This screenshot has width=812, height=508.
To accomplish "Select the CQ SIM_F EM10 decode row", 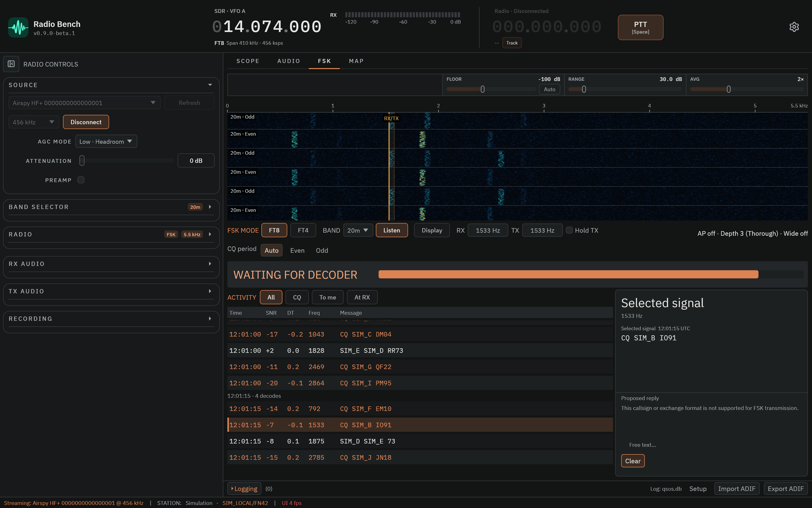I will coord(420,409).
